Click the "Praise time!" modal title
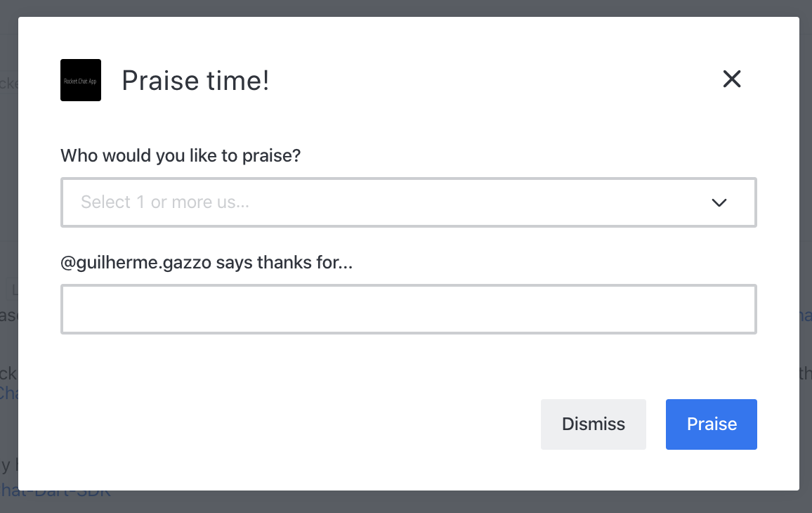Image resolution: width=812 pixels, height=513 pixels. coord(195,80)
